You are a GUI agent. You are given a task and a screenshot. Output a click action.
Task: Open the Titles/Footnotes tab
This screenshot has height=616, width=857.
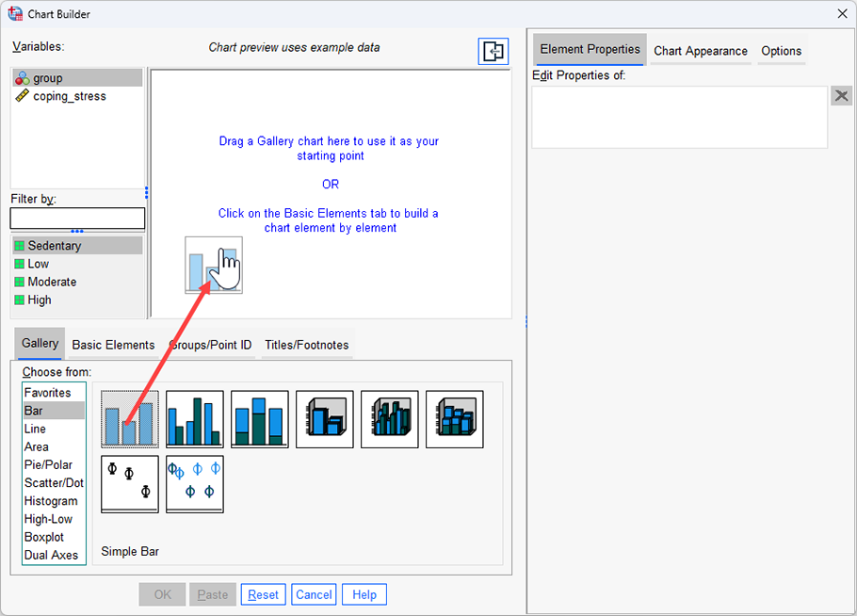[x=306, y=345]
